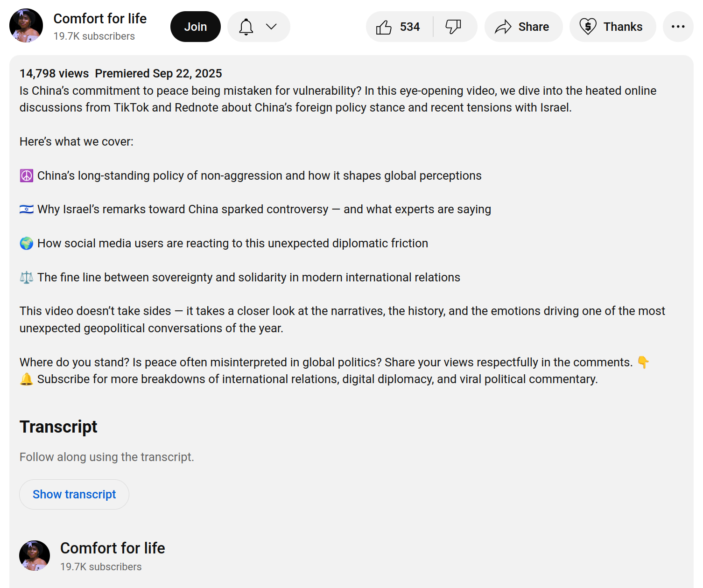Viewport: 703px width, 588px height.
Task: Click the Share arrow button
Action: pos(523,27)
